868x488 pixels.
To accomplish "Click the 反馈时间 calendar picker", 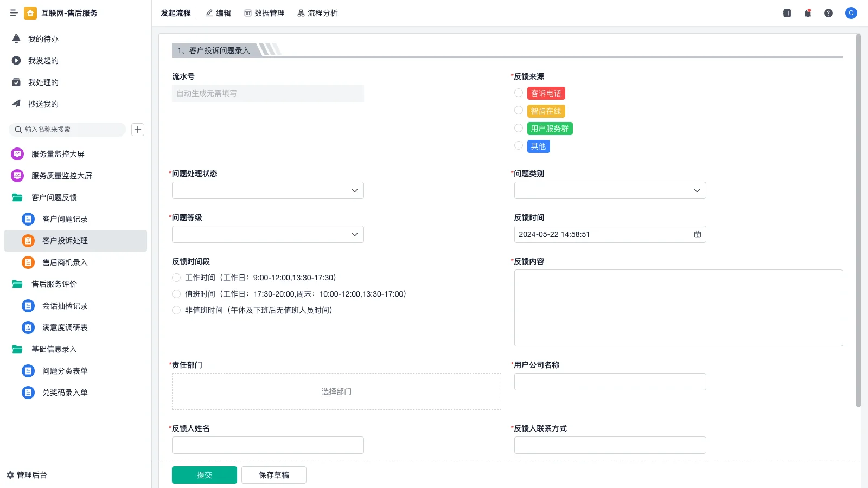I will 697,234.
